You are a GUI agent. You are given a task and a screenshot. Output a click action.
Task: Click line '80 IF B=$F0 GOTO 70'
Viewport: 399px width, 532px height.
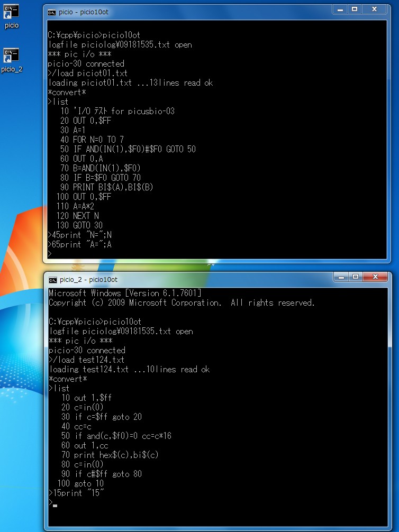101,178
